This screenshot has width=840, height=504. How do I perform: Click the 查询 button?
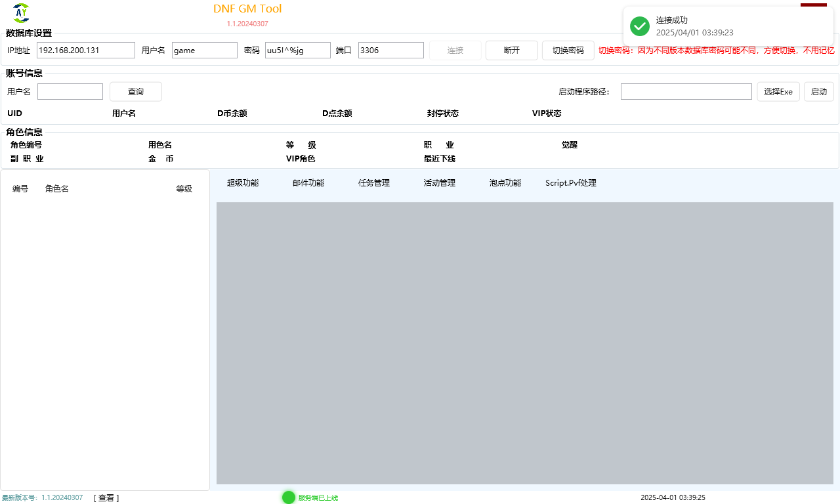click(x=136, y=92)
